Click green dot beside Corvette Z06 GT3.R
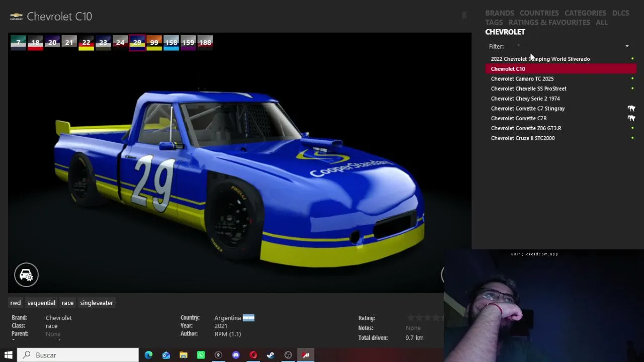 click(632, 128)
